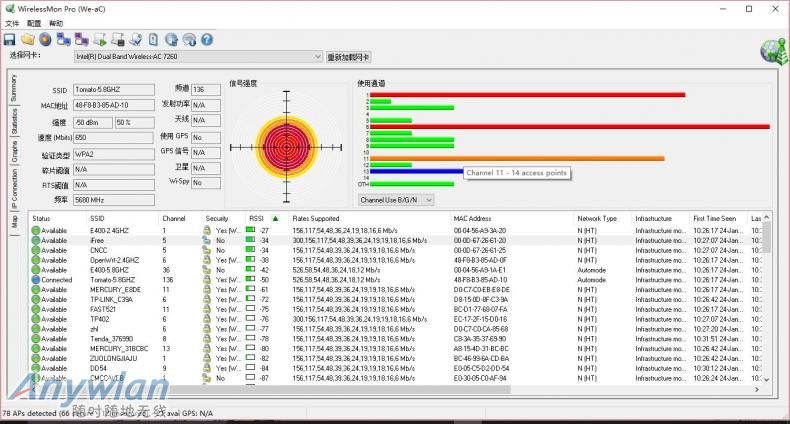Open the 帮助 menu
The width and height of the screenshot is (790, 424).
click(x=56, y=23)
